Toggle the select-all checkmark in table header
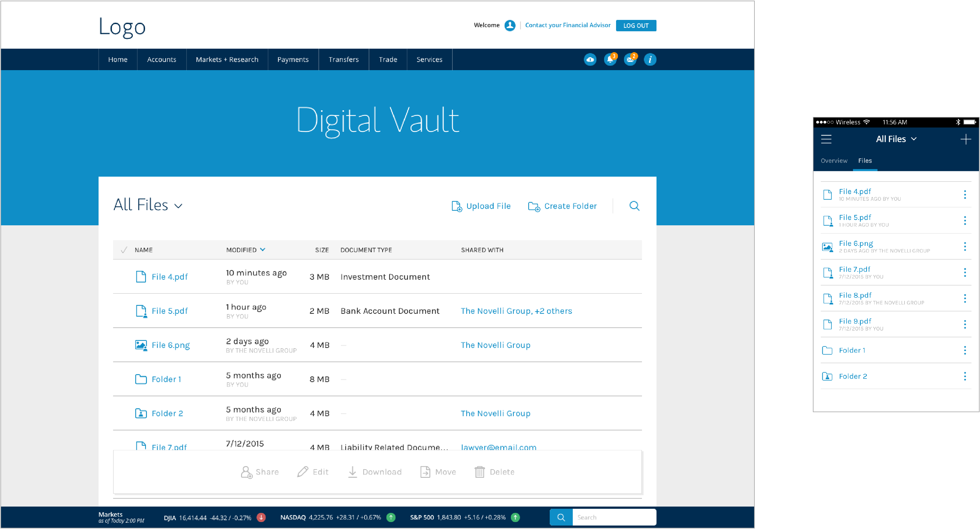The height and width of the screenshot is (529, 980). [124, 250]
